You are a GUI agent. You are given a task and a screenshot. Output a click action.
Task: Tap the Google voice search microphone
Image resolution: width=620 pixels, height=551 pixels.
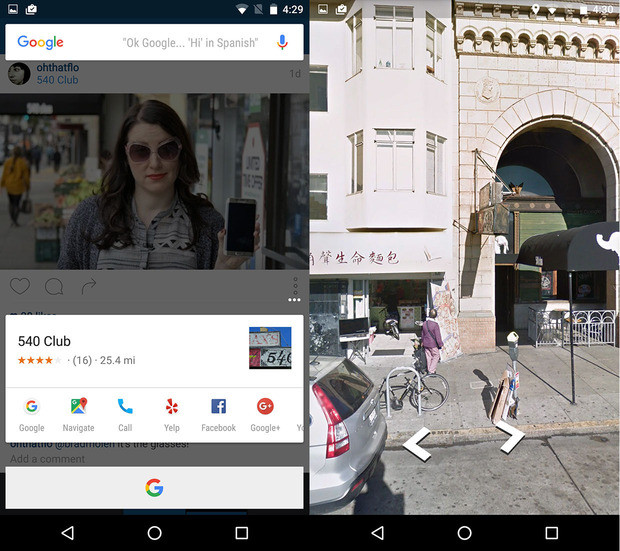click(282, 42)
